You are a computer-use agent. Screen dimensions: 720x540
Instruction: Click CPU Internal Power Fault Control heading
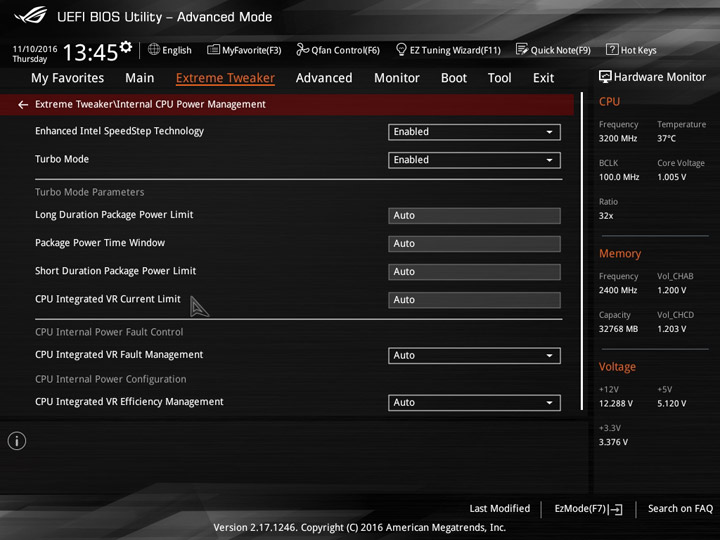(109, 332)
